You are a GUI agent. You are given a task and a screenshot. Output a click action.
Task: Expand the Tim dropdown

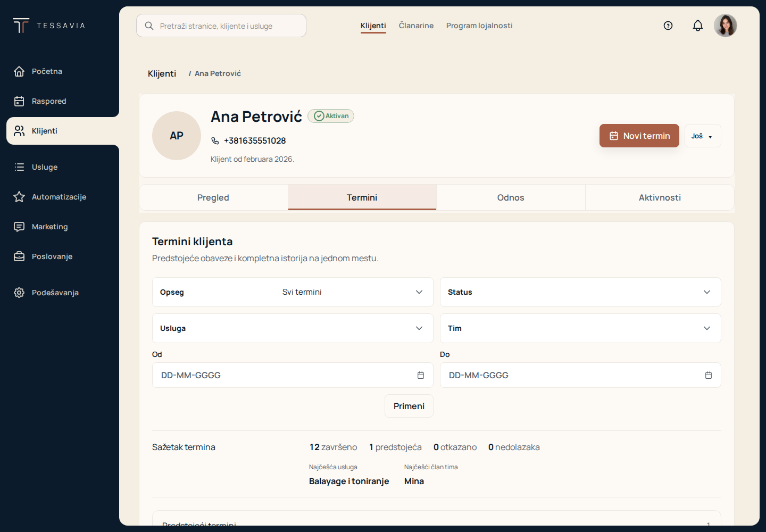coord(580,328)
